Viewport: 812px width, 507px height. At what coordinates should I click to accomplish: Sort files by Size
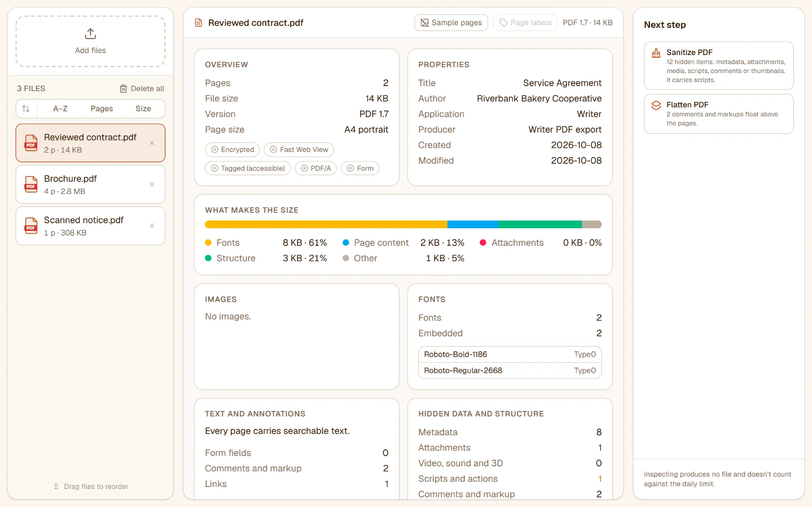143,109
